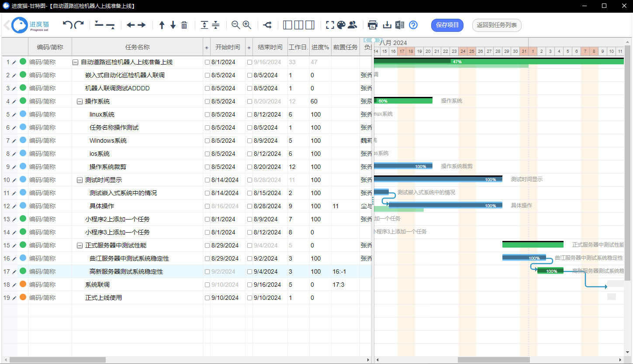Click splitter collapse handle above Gantt
This screenshot has height=364, width=633.
[x=373, y=40]
